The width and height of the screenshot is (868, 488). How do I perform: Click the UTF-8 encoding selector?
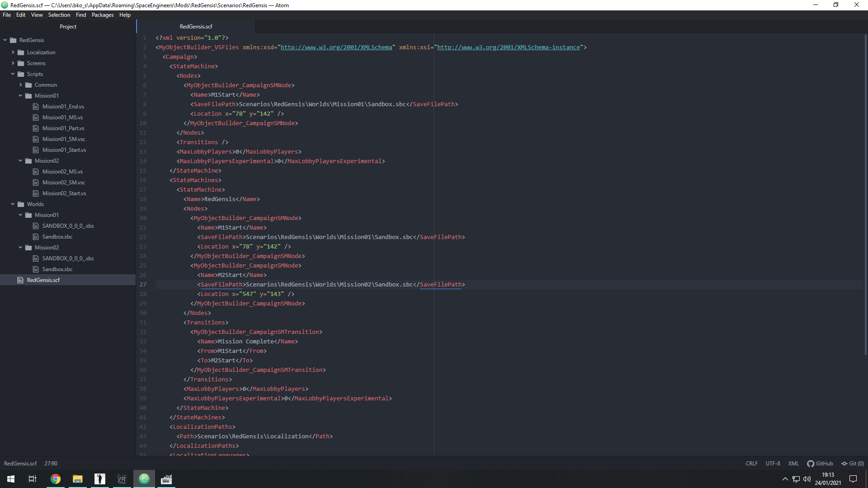773,464
